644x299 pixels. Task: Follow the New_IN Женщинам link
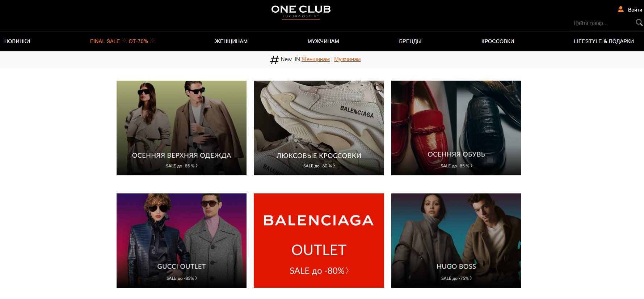tap(316, 59)
